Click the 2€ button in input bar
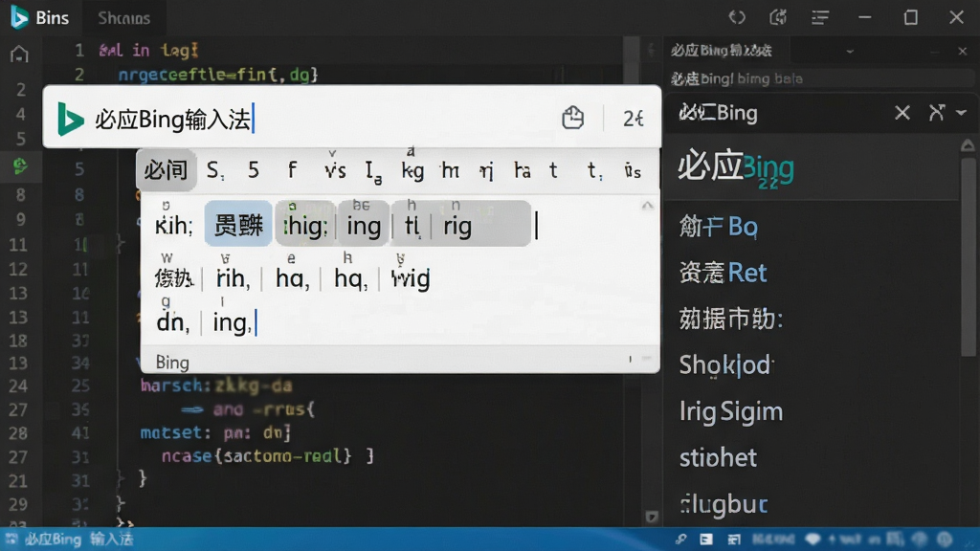 (x=633, y=118)
